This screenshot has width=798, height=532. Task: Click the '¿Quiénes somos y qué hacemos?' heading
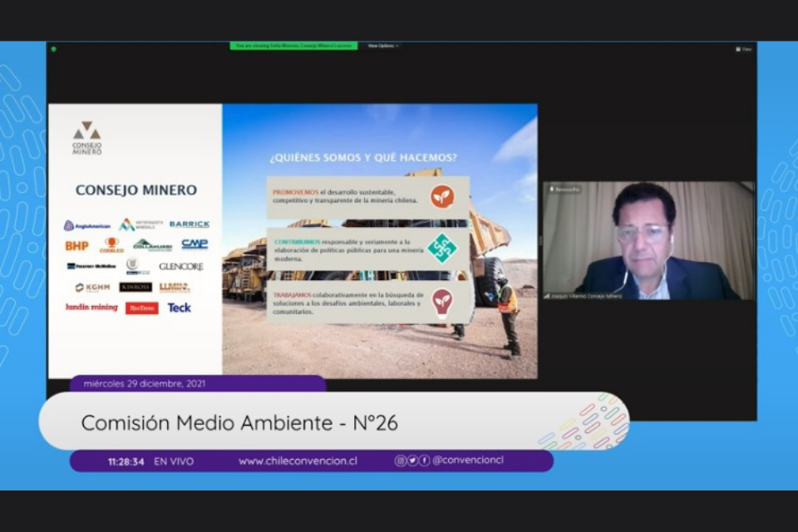[363, 158]
